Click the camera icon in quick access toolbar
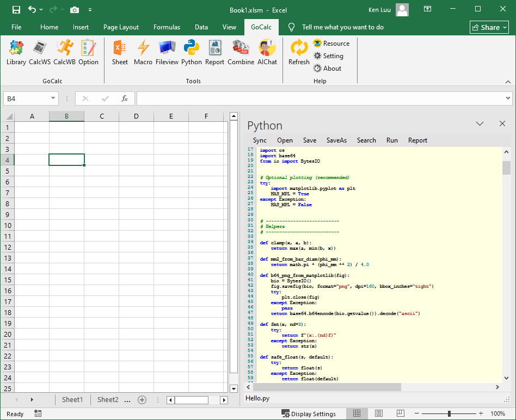Image resolution: width=516 pixels, height=420 pixels. tap(75, 10)
